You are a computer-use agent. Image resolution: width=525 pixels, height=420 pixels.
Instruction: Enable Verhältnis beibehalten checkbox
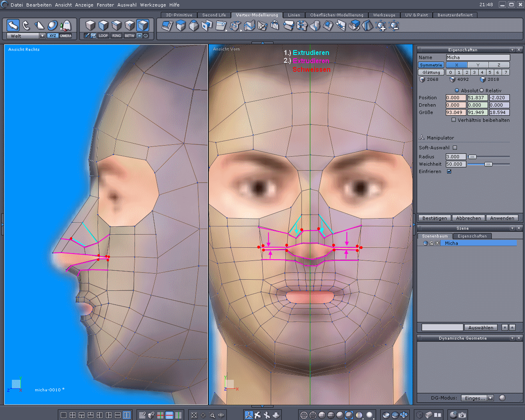point(454,120)
